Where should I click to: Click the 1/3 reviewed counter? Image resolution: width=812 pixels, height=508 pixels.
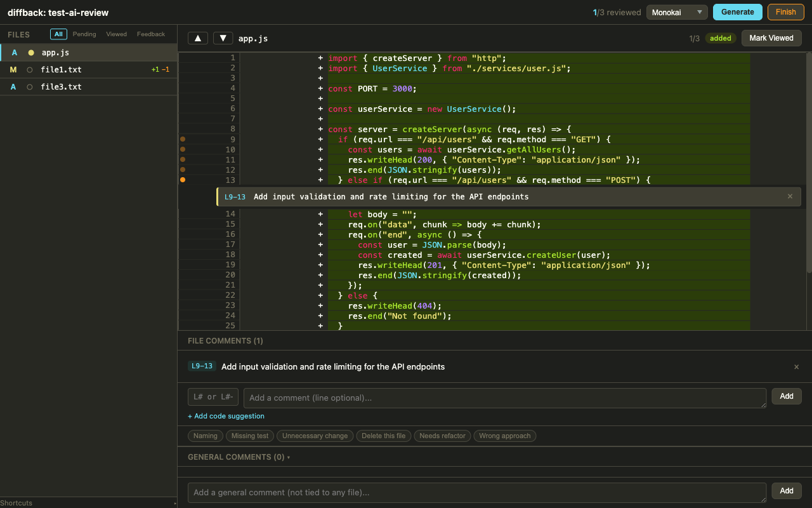click(x=617, y=12)
